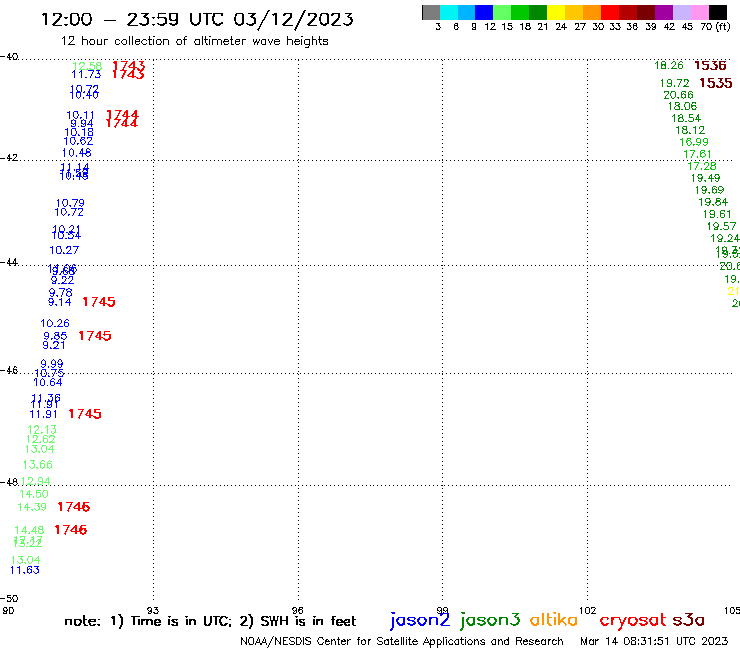This screenshot has height=650, width=740.
Task: Select the 14.48 wave height value
Action: (29, 531)
